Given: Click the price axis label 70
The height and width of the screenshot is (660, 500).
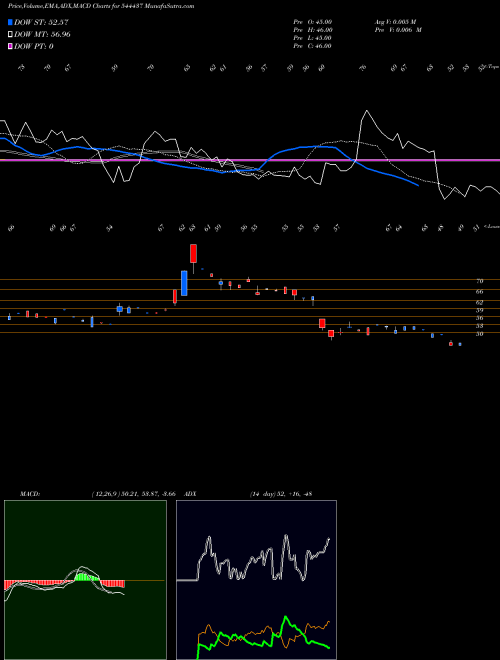Looking at the screenshot, I should (x=480, y=281).
